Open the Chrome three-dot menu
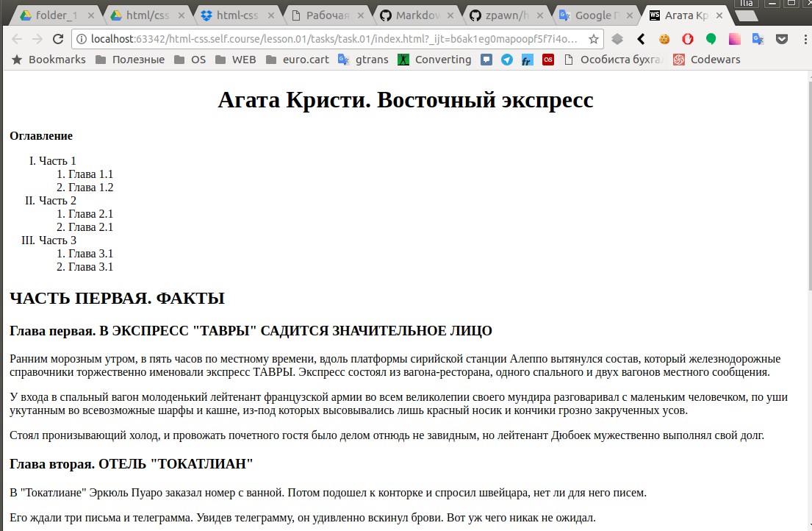Screen dimensions: 812x531 tap(805, 39)
